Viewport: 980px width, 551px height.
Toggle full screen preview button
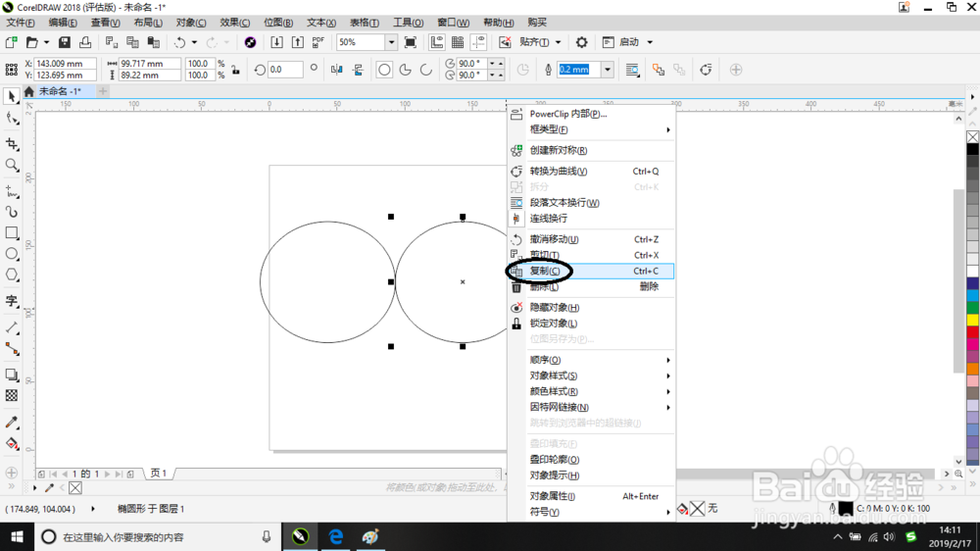click(410, 42)
